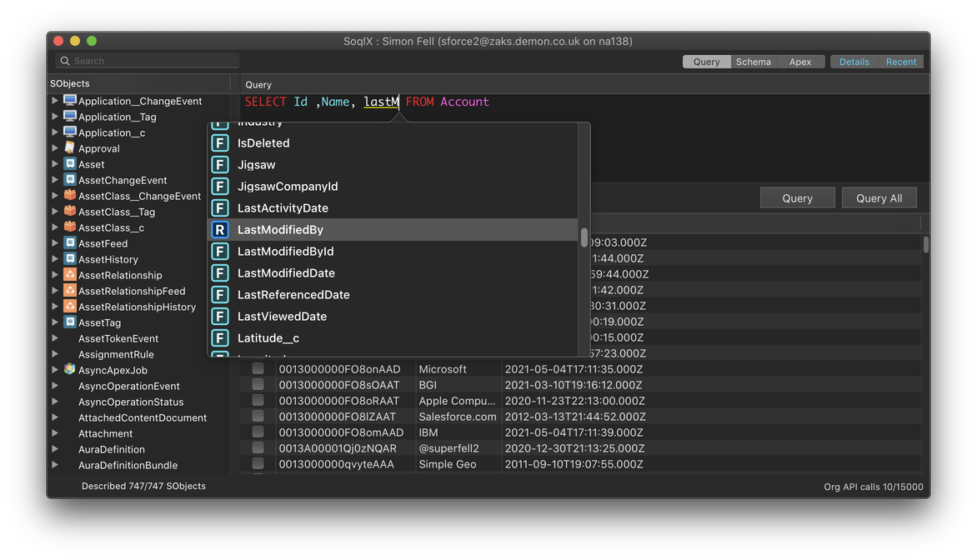Click the R icon beside LastModifiedBy
This screenshot has width=977, height=560.
pos(220,230)
